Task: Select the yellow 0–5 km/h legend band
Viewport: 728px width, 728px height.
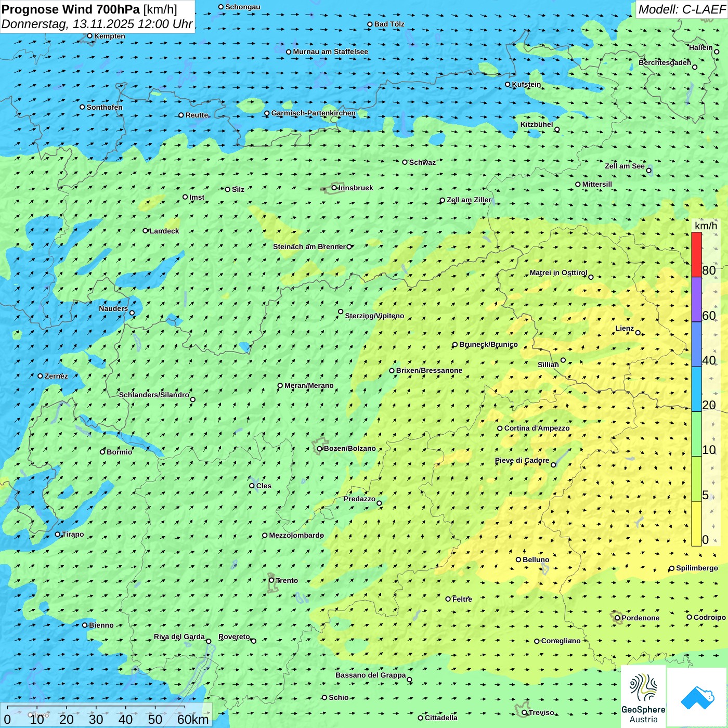Action: pos(696,524)
